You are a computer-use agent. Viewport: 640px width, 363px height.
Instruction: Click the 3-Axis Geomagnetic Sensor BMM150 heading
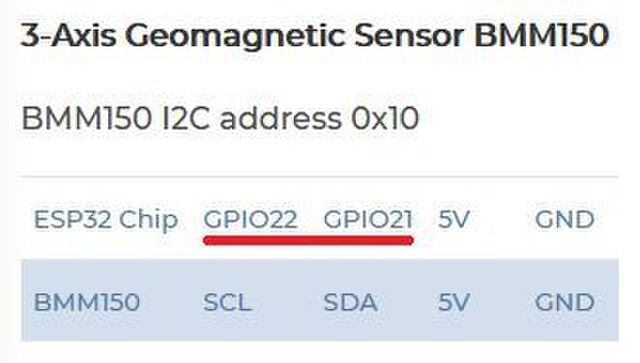(315, 36)
